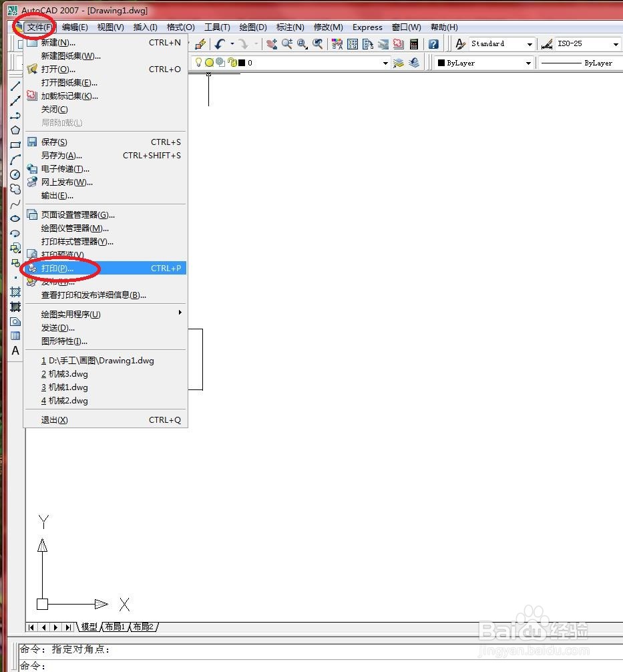Select the Rectangle draw tool
The height and width of the screenshot is (672, 623).
tap(15, 145)
